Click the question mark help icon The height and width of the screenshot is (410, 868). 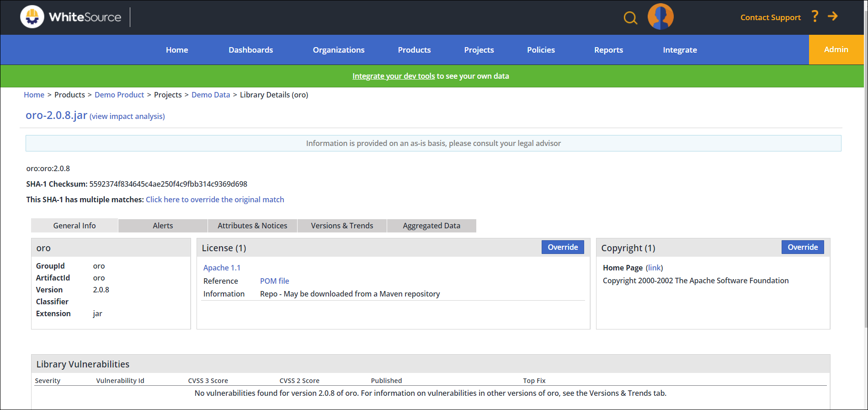coord(815,16)
